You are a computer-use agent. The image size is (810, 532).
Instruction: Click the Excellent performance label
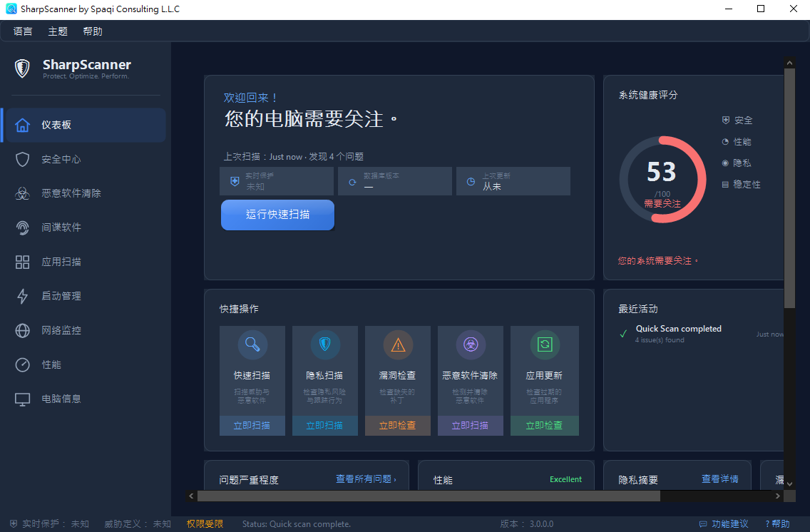click(x=565, y=479)
